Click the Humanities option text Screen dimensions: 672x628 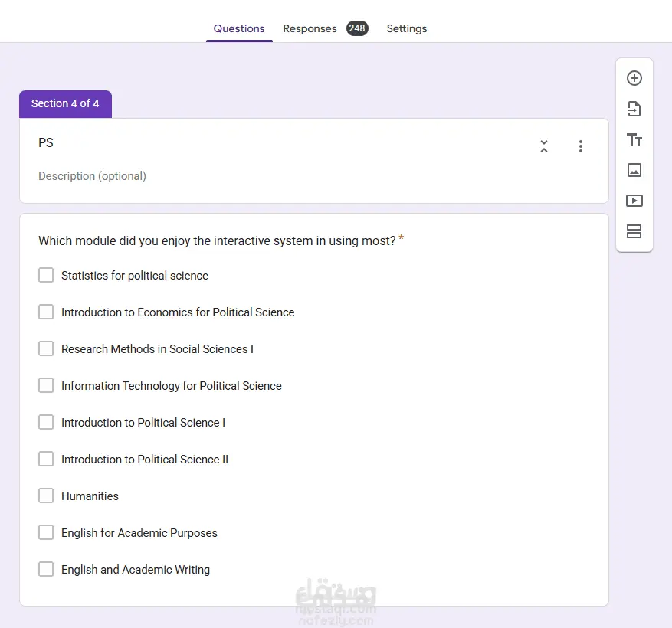(90, 496)
